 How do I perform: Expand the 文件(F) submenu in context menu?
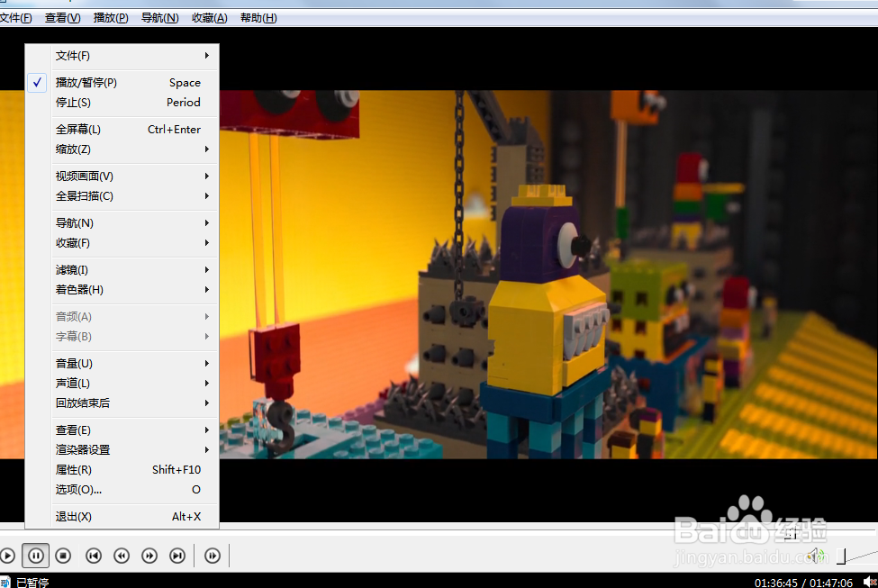[x=122, y=56]
